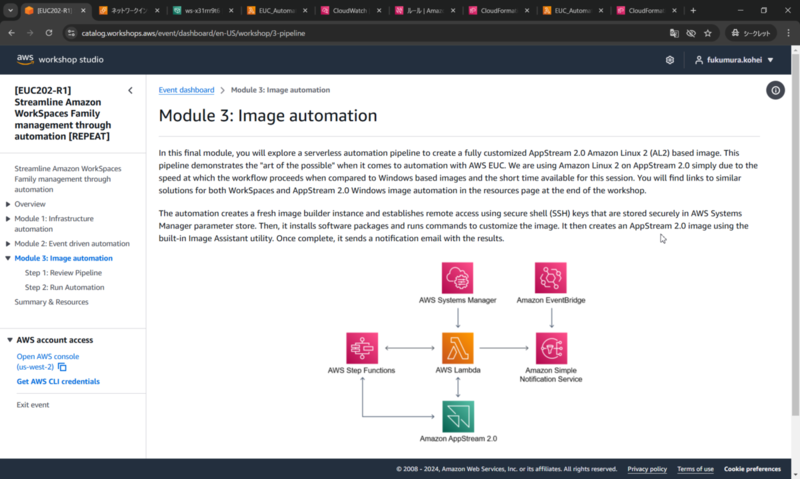The width and height of the screenshot is (800, 479).
Task: Click the AWS Systems Manager diagram icon
Action: [457, 278]
